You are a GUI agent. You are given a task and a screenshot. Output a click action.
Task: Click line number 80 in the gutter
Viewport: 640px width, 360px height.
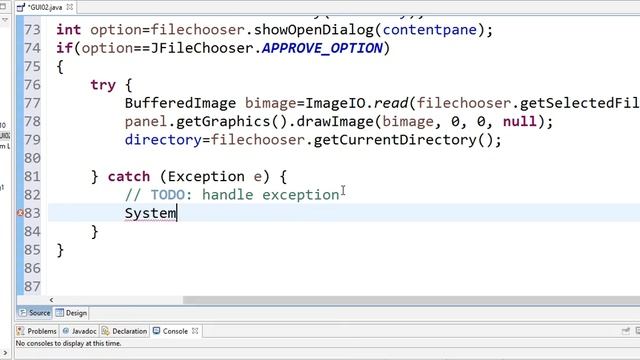click(33, 158)
